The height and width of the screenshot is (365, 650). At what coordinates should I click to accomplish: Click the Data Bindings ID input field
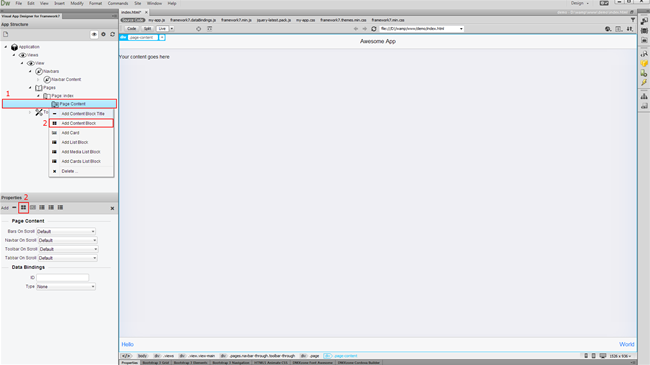pos(62,277)
